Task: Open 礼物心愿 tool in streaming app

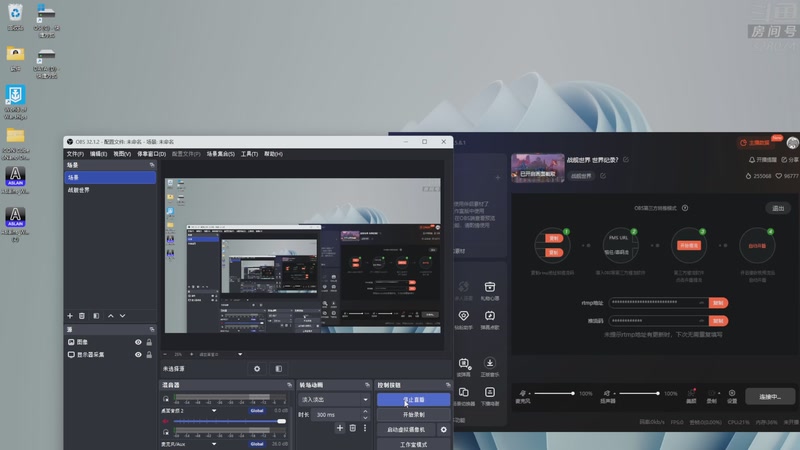Action: coord(489,291)
